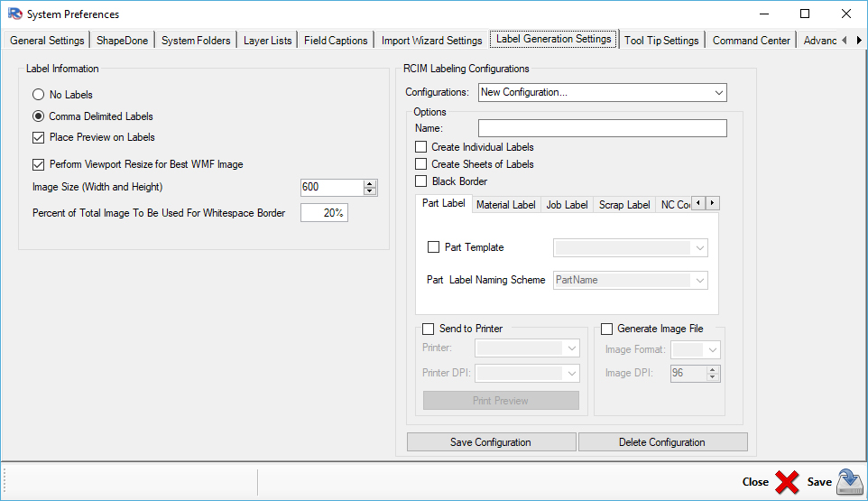This screenshot has height=501, width=868.
Task: Open the Scrap Label tab
Action: pyautogui.click(x=624, y=205)
